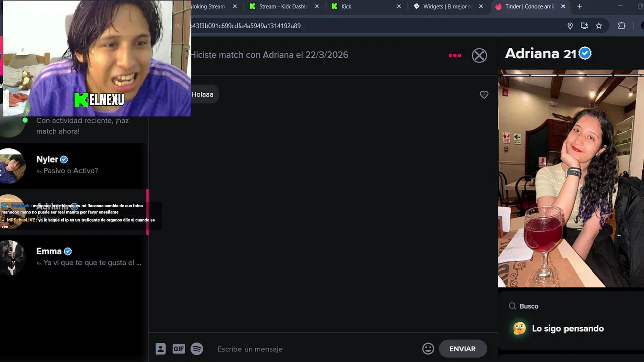This screenshot has width=644, height=362.
Task: Click the "Lo sigo pensando" text
Action: click(x=568, y=329)
